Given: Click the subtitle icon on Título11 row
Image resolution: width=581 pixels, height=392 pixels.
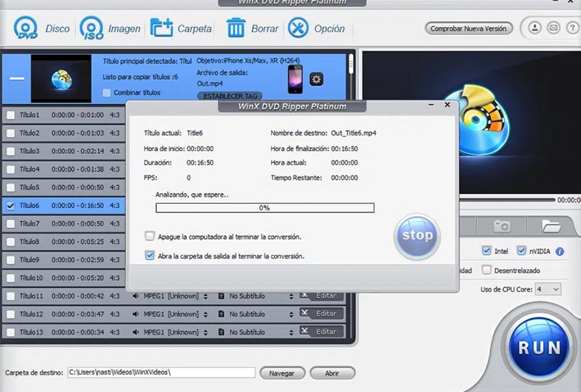Looking at the screenshot, I should tap(222, 296).
